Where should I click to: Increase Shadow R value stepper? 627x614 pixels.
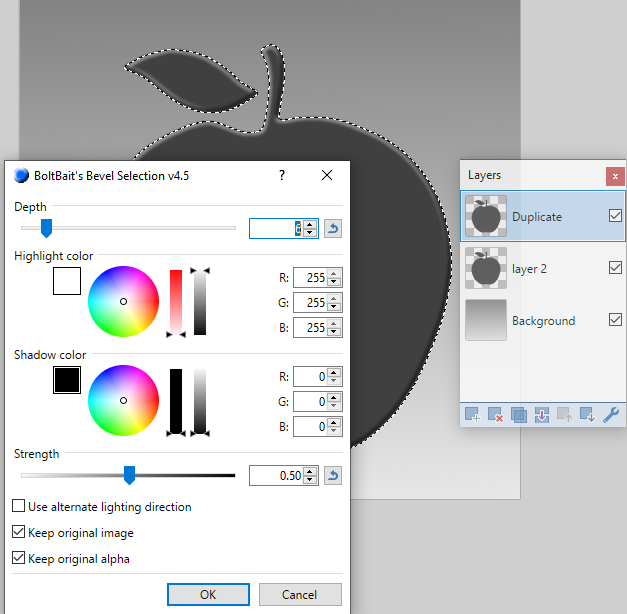334,372
